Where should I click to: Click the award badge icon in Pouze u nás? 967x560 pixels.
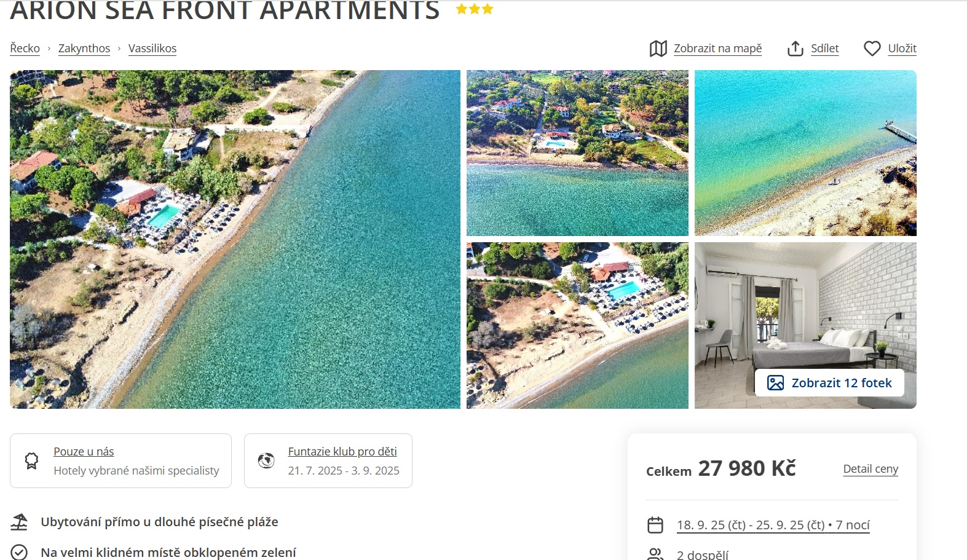point(31,460)
